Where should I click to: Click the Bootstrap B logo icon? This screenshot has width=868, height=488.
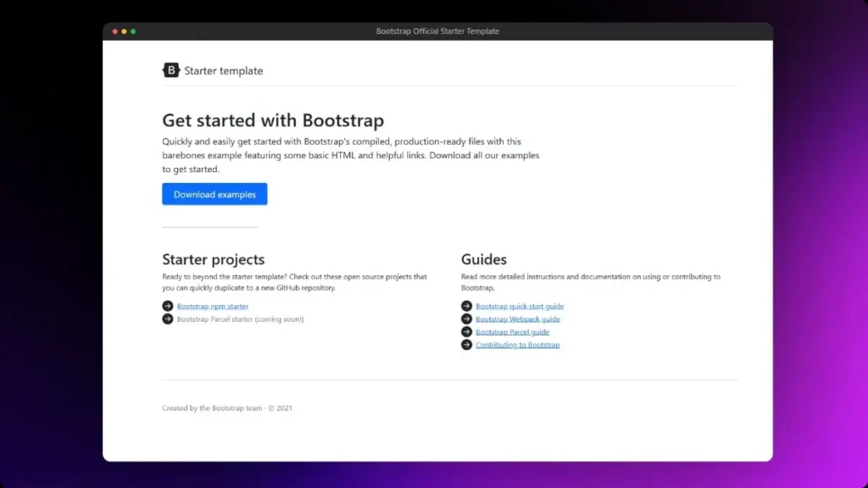(x=171, y=70)
